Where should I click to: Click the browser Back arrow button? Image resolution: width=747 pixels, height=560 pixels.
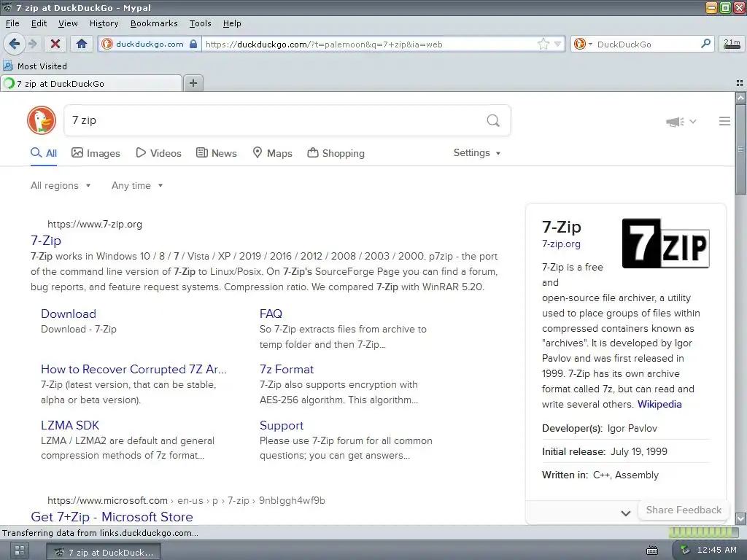pyautogui.click(x=14, y=44)
